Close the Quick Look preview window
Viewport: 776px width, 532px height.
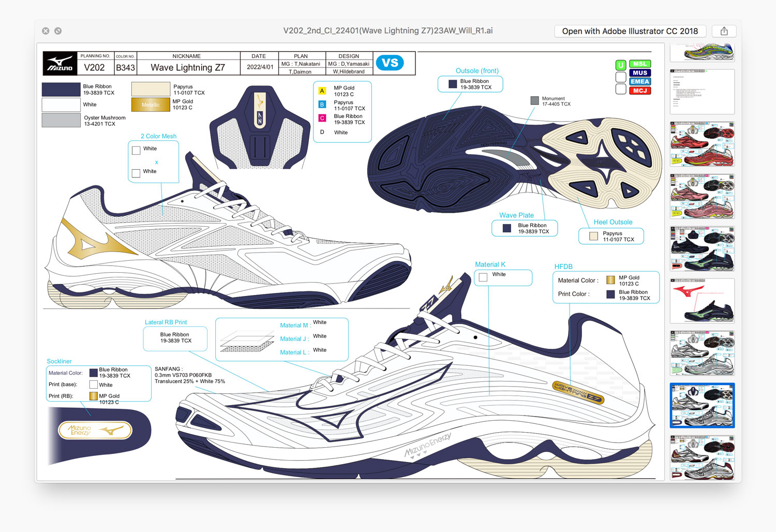[x=46, y=31]
